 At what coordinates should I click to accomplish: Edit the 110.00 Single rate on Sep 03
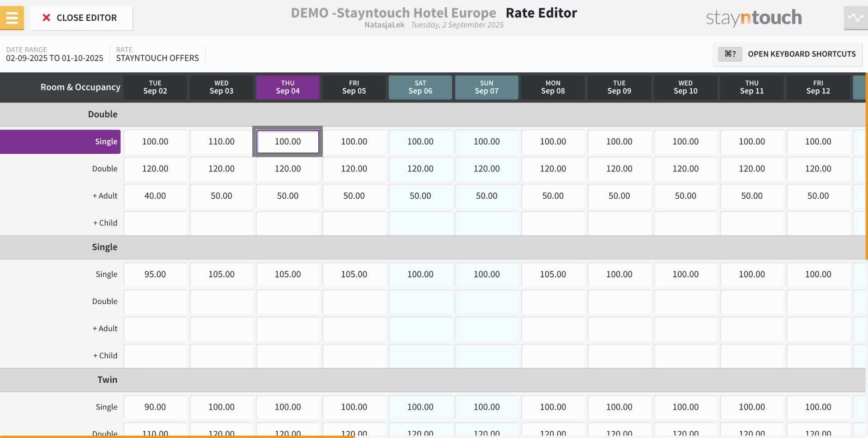(x=222, y=142)
